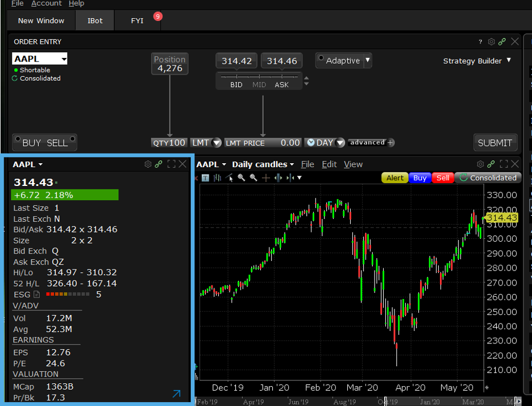Open the LMT order type dropdown
Screen dimensions: 532x406
(216, 143)
